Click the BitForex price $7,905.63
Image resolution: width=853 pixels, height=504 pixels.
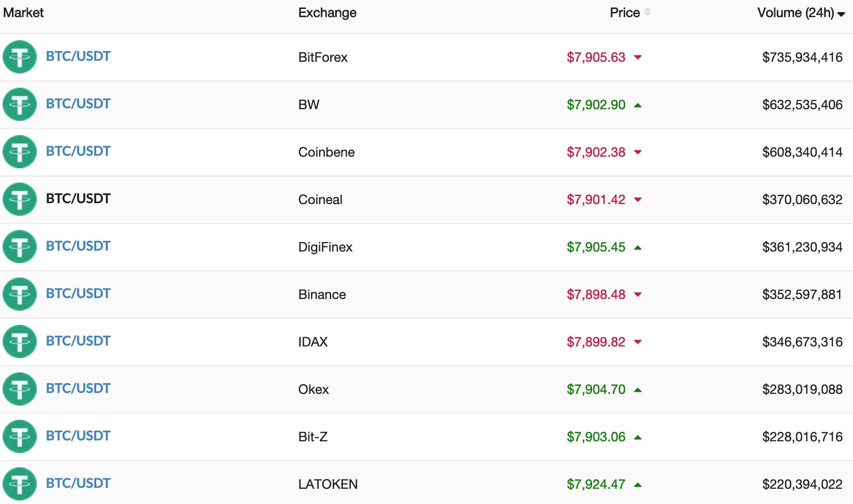(596, 57)
